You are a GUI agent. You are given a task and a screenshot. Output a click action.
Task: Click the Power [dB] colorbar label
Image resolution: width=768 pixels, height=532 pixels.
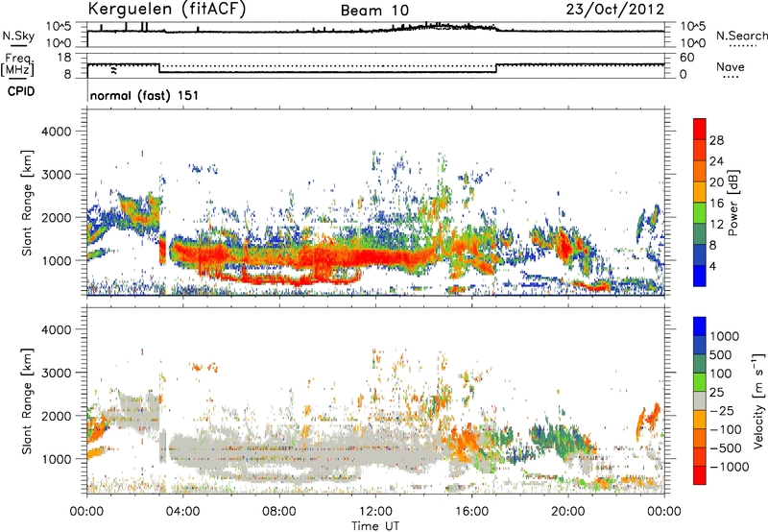[x=732, y=203]
